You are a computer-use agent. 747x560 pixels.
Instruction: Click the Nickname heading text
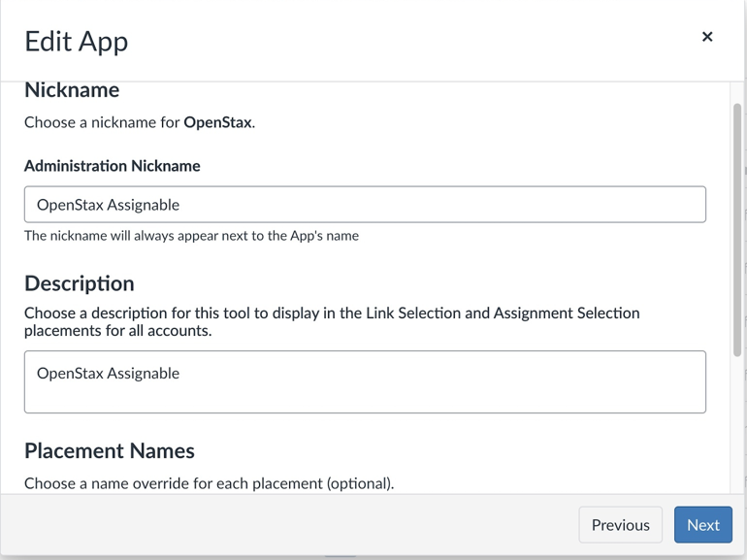point(72,90)
